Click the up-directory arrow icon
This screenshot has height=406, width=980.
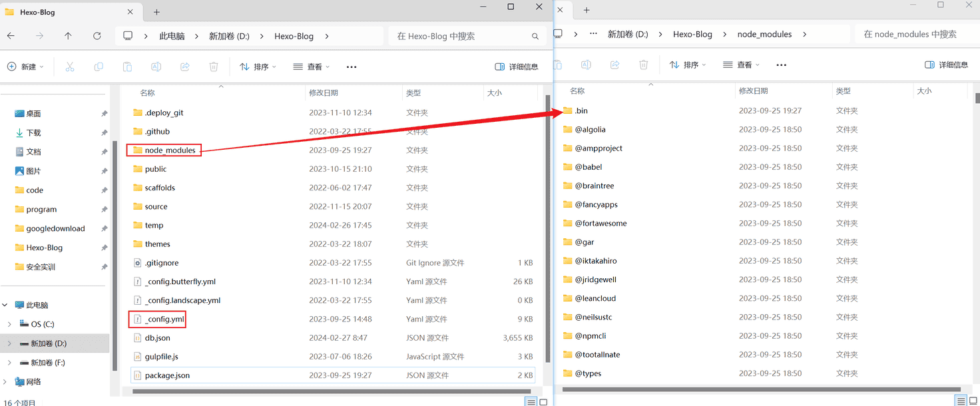68,36
